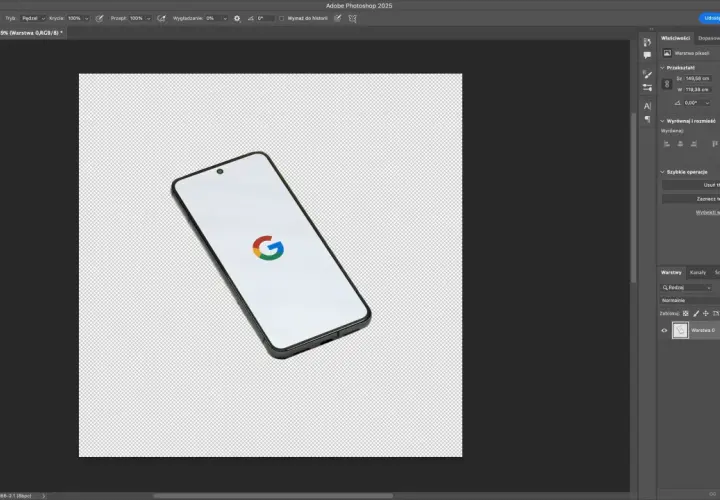Switch to the Kanały tab

tap(698, 272)
